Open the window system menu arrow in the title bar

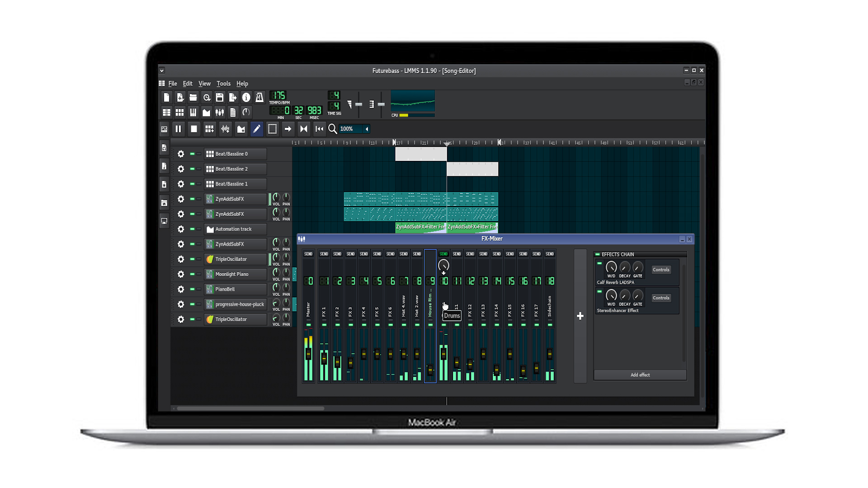pos(162,70)
